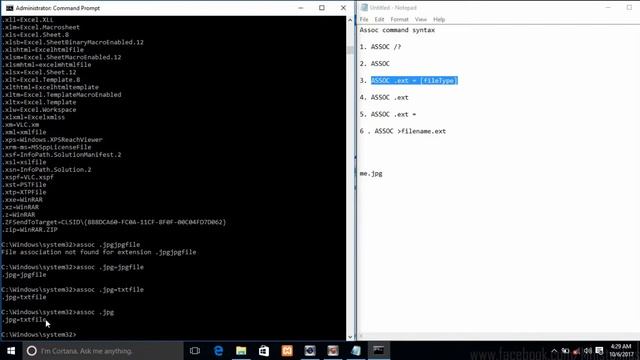Click final 'C:\Windows\system32>' prompt line

pos(39,334)
